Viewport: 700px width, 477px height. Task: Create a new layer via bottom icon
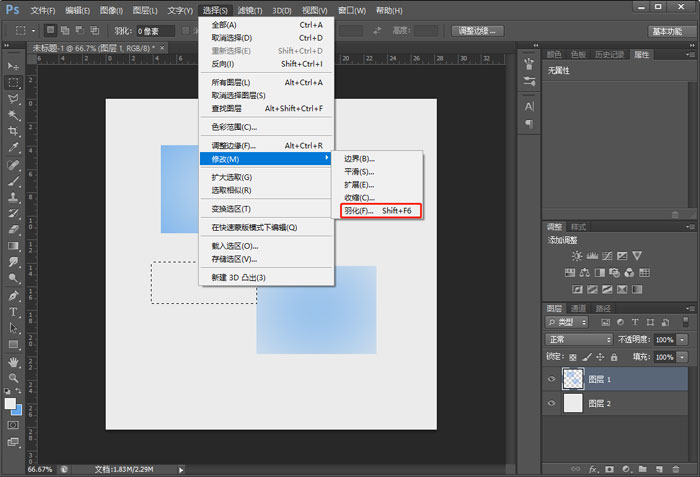click(x=659, y=469)
